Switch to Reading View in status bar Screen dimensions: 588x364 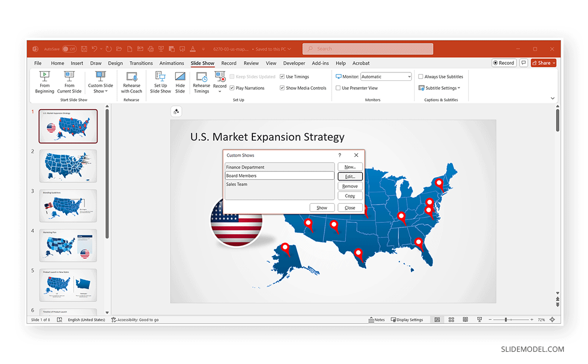click(465, 319)
